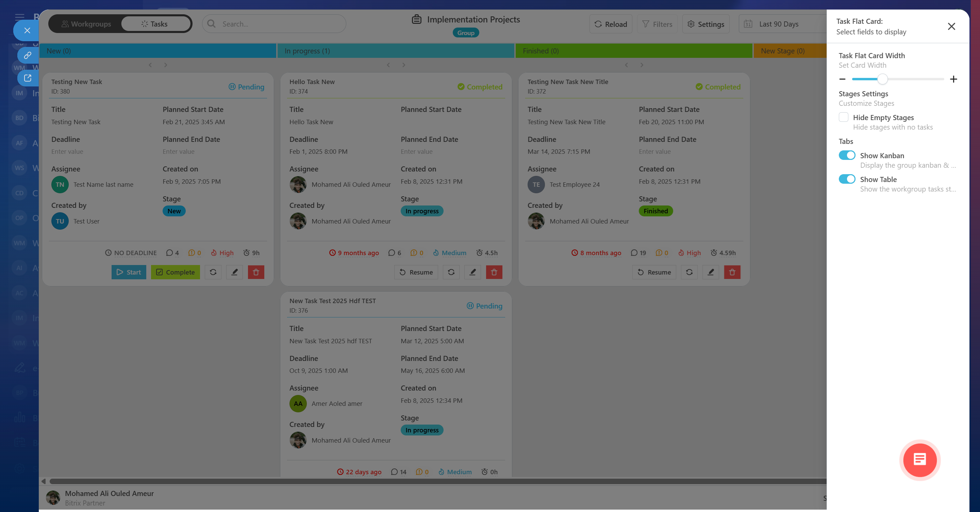Switch to the Workgroups tab

86,24
